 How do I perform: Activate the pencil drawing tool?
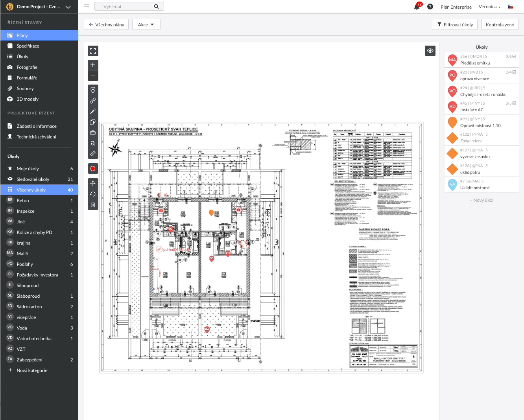point(93,111)
